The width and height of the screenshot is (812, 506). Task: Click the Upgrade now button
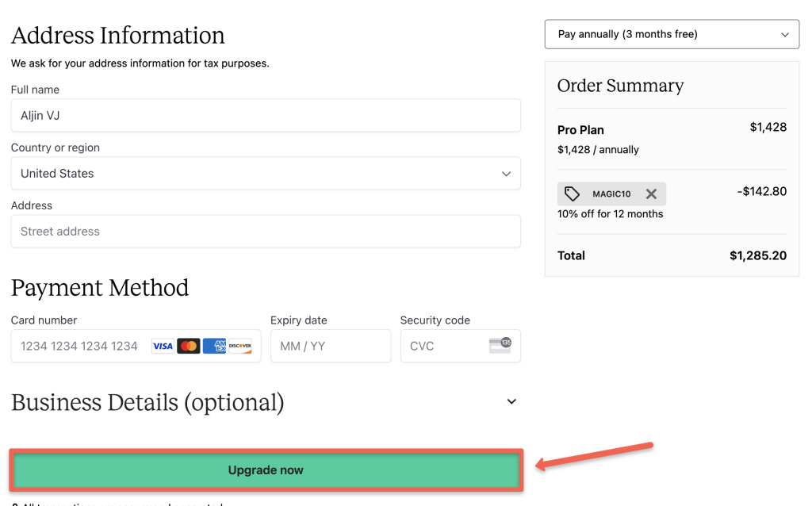coord(266,470)
